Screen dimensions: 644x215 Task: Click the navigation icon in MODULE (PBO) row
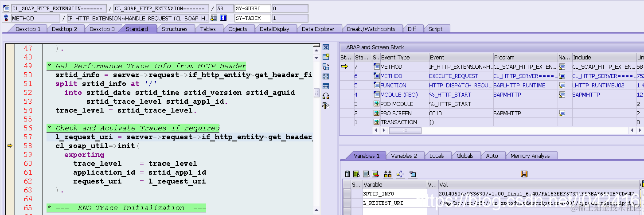(x=562, y=95)
